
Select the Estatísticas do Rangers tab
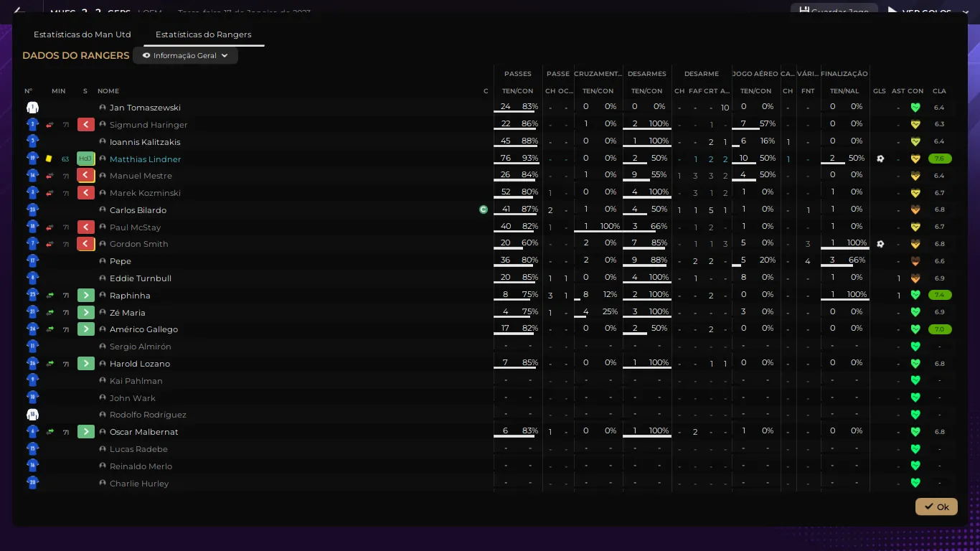203,34
